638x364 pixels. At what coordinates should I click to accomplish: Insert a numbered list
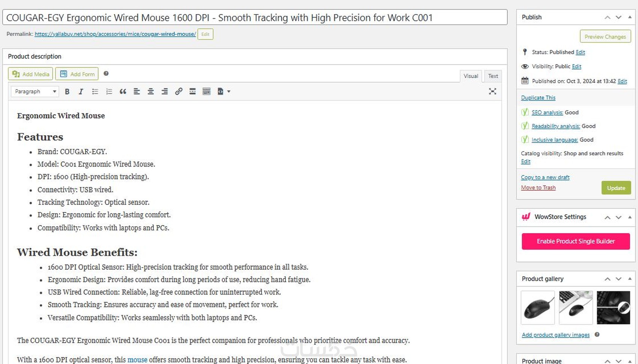click(x=109, y=92)
